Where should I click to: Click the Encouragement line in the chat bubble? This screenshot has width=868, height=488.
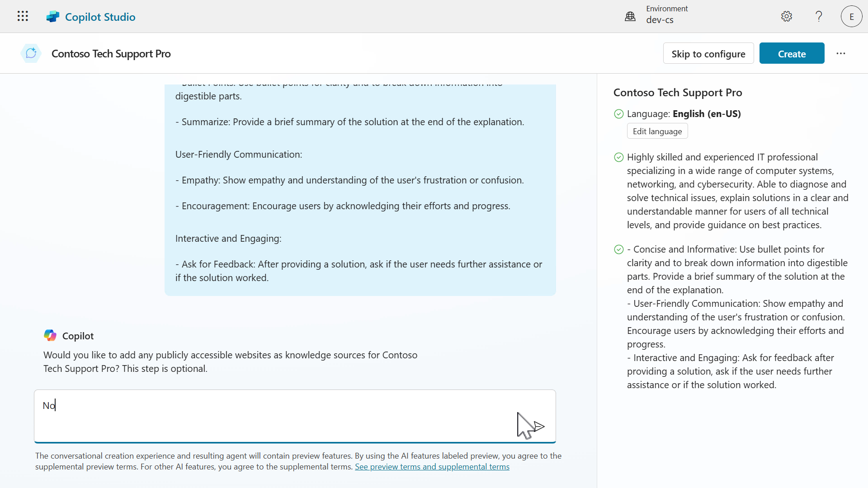[x=343, y=206]
